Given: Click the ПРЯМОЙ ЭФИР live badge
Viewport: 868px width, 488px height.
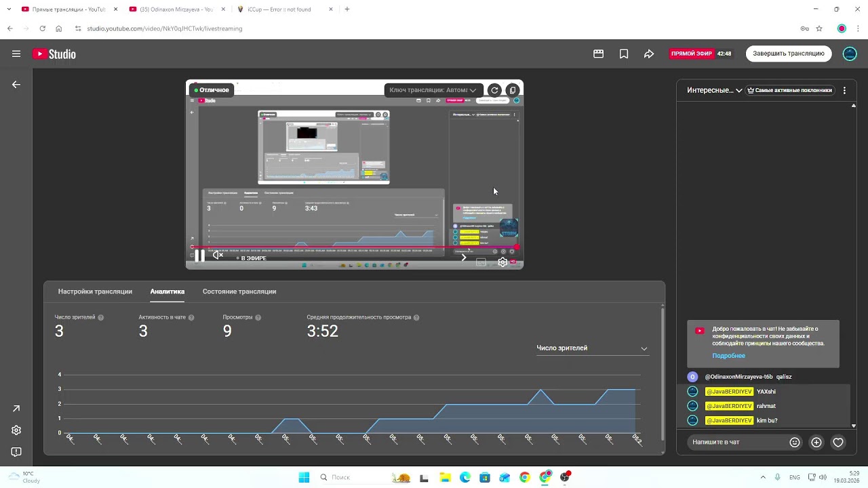Looking at the screenshot, I should click(x=691, y=54).
